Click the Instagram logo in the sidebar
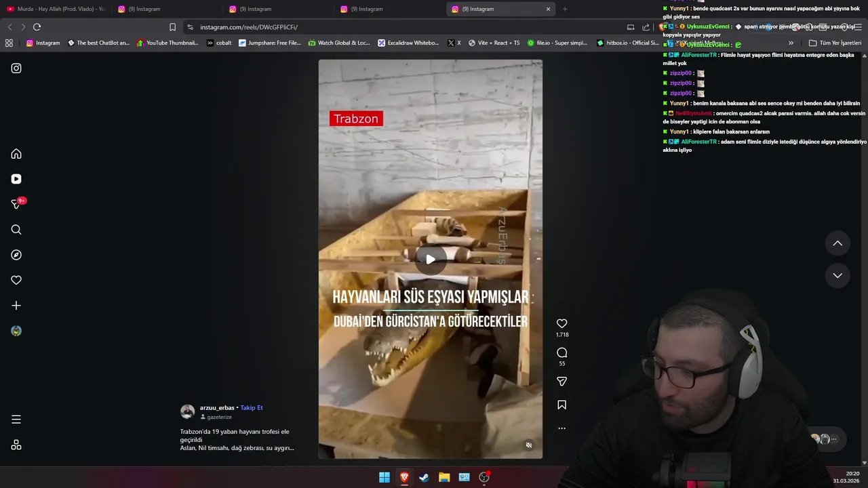This screenshot has width=868, height=488. point(16,68)
